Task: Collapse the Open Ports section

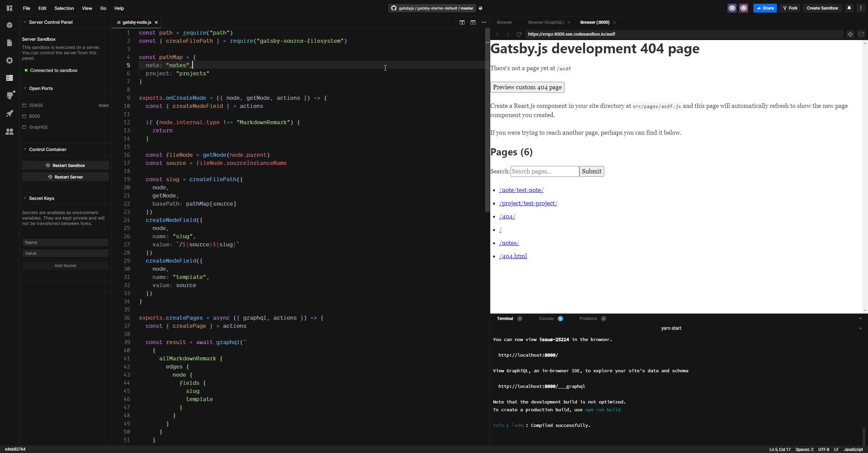Action: [x=24, y=88]
